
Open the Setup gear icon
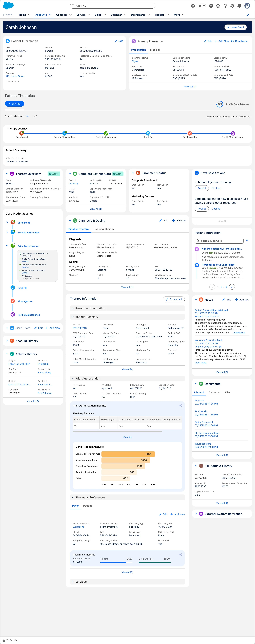pyautogui.click(x=232, y=6)
